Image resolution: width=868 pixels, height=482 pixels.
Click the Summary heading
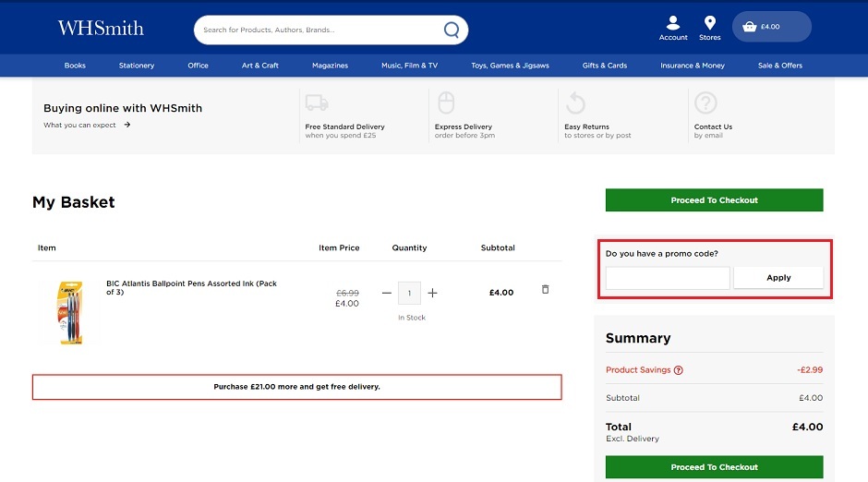click(x=638, y=338)
